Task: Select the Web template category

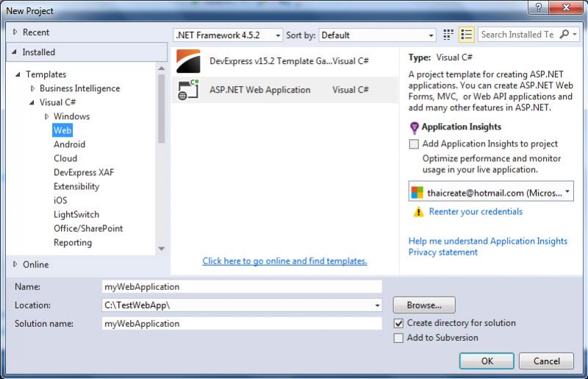Action: (62, 130)
